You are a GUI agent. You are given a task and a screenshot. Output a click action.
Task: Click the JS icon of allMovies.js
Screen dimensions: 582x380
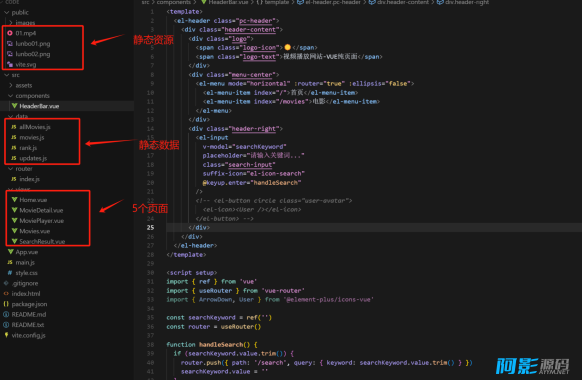coord(14,127)
